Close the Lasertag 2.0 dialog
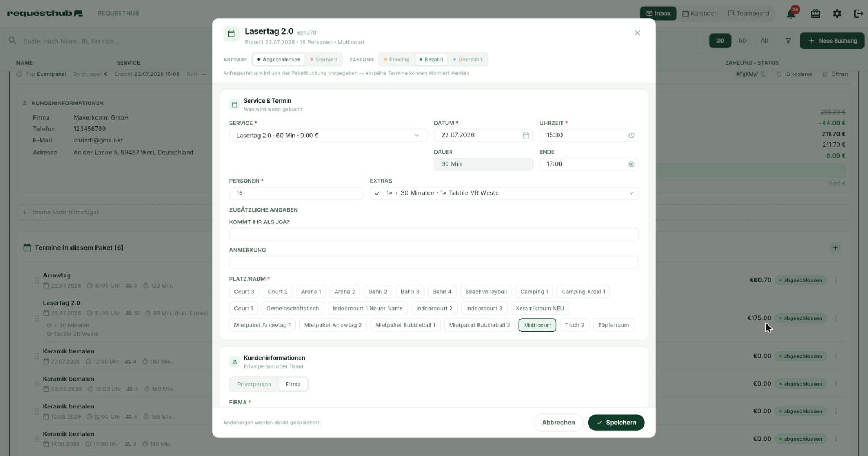The width and height of the screenshot is (868, 456). pos(637,33)
